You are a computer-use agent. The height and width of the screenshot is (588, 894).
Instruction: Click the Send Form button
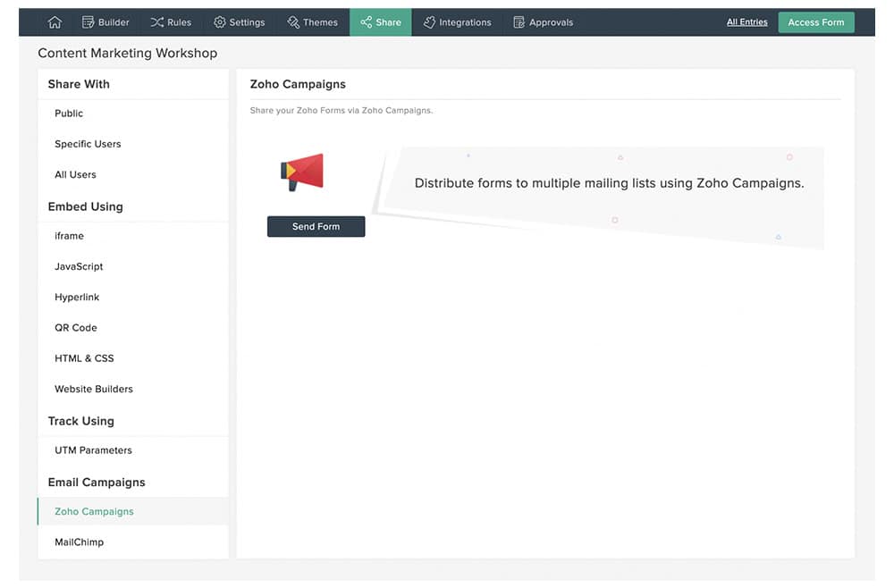[x=316, y=226]
